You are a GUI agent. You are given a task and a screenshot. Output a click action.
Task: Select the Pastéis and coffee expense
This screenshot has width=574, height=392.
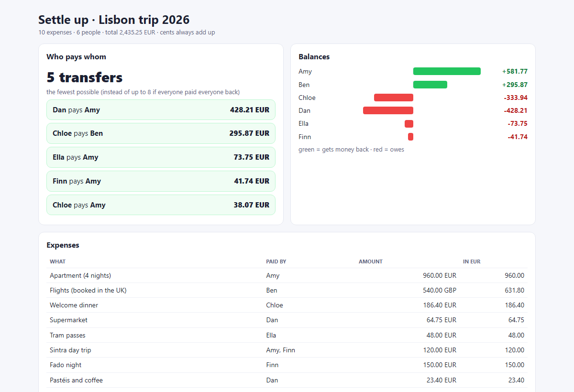tap(287, 380)
